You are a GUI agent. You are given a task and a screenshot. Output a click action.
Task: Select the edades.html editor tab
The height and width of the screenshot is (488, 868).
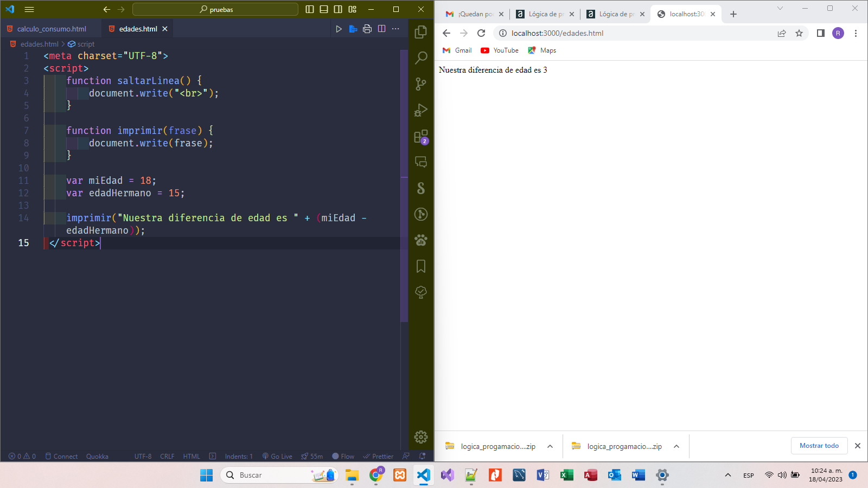pyautogui.click(x=138, y=29)
